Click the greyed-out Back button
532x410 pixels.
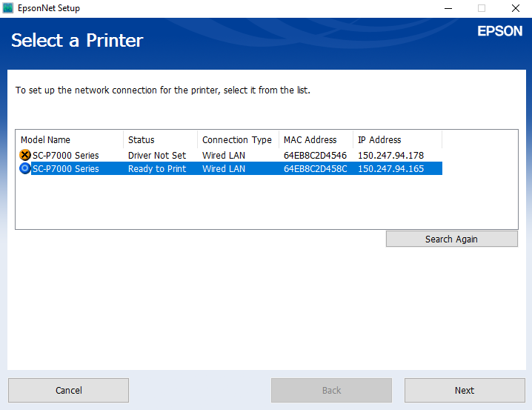[331, 390]
